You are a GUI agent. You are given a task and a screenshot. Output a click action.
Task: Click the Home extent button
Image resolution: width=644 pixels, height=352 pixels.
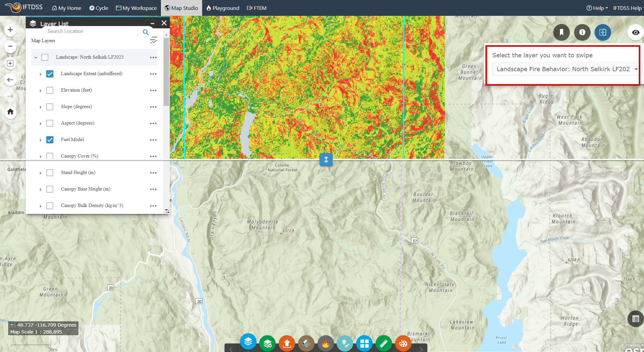coord(10,112)
